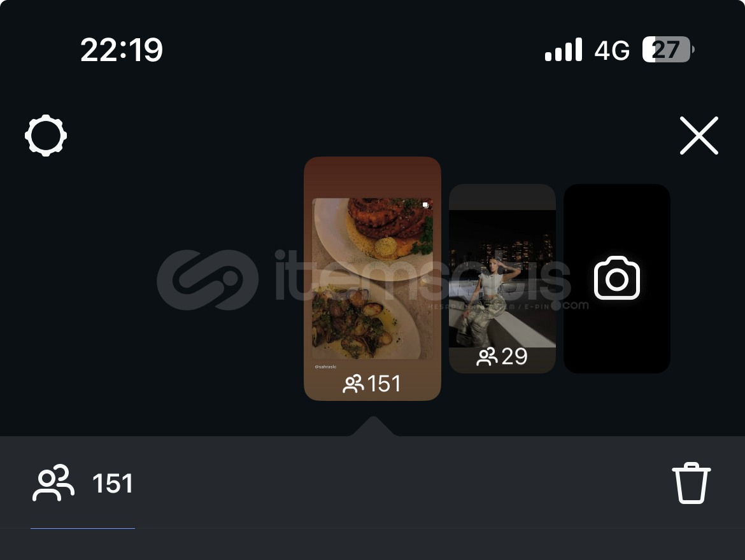
Task: Tap the 151 viewers tab
Action: click(83, 484)
